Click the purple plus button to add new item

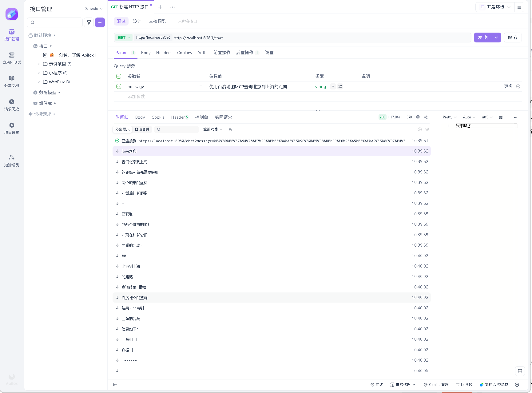coord(100,22)
